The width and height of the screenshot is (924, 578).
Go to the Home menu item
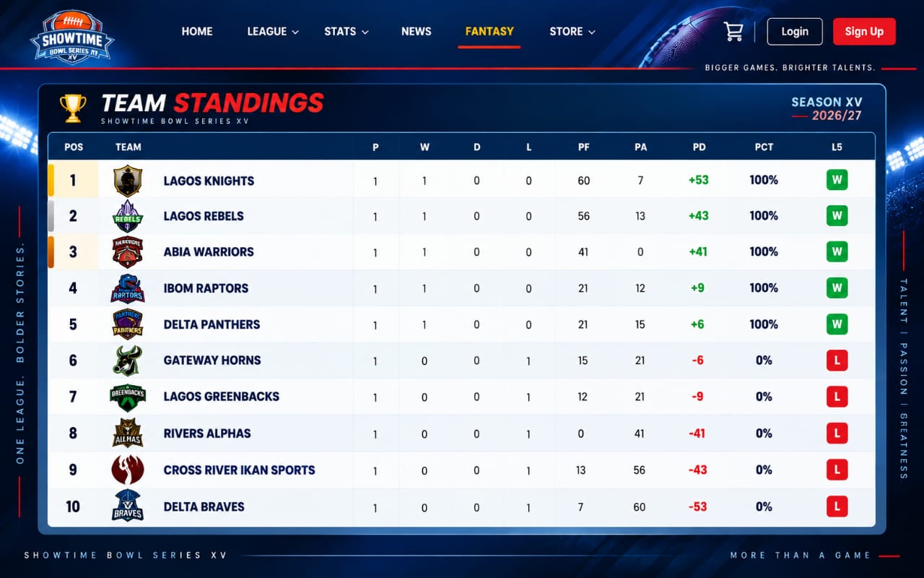(x=197, y=32)
